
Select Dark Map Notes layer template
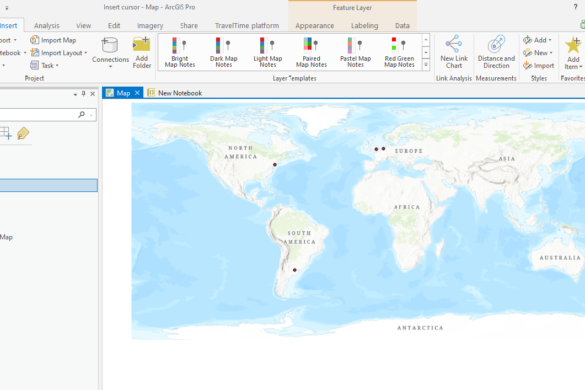coord(223,52)
